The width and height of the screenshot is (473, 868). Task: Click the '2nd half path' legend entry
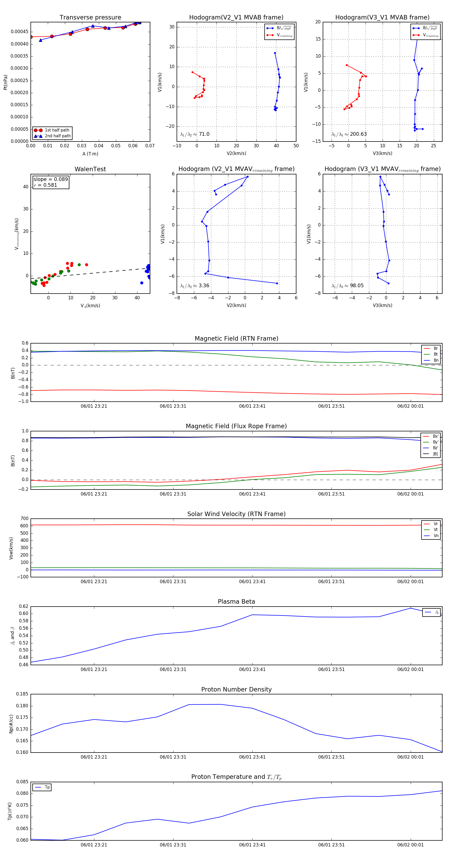52,136
